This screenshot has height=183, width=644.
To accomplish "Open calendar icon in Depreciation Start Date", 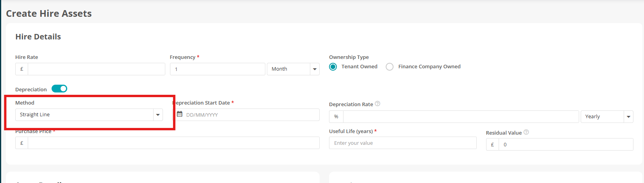I will pos(180,114).
